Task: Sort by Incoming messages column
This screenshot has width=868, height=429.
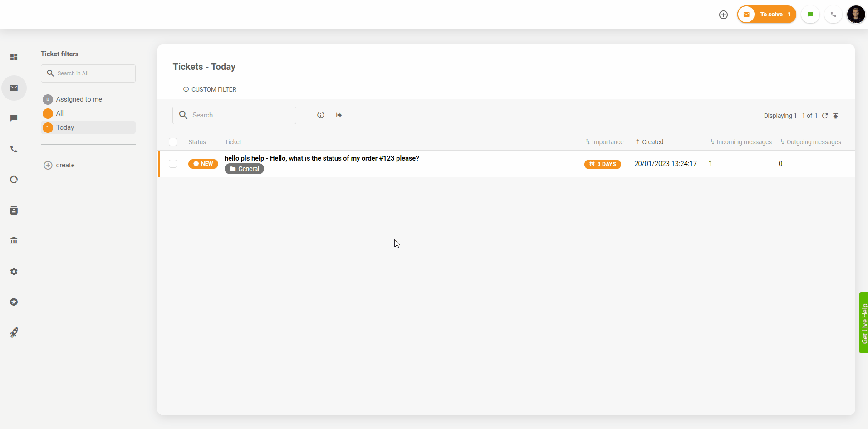Action: [744, 142]
